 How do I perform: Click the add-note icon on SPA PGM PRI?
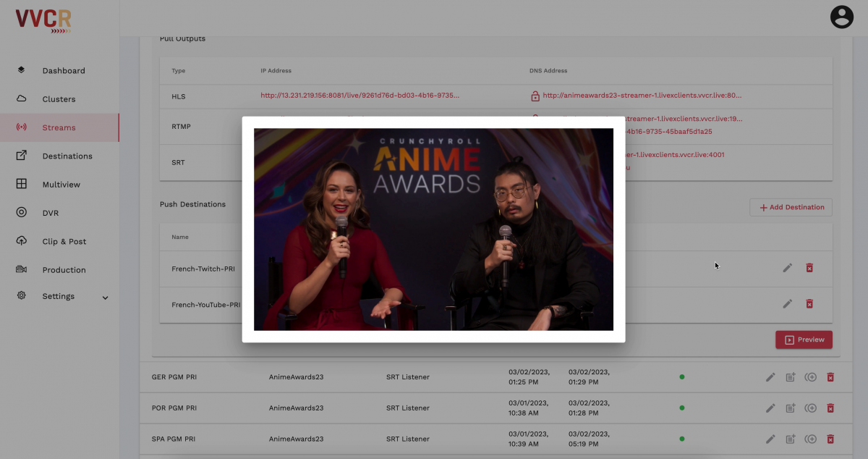click(791, 439)
